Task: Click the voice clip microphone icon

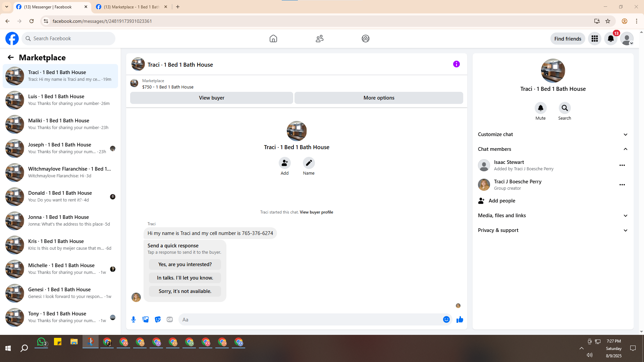Action: [133, 319]
